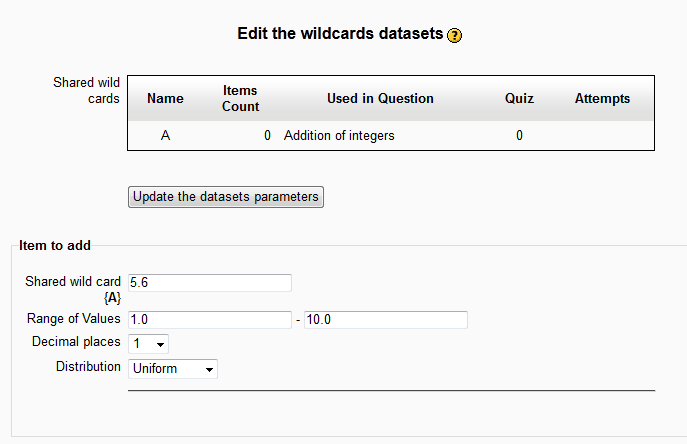Click the Items Count column header
Screen dimensions: 687x444
point(240,98)
